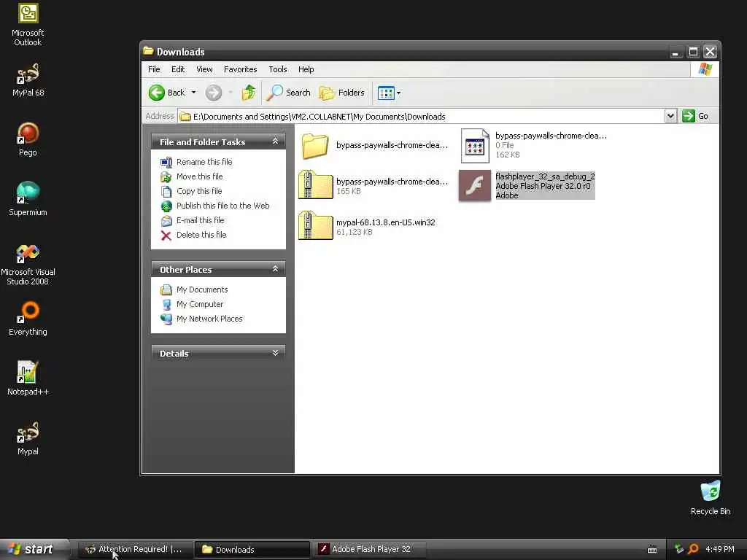747x560 pixels.
Task: Select the Notepad++ desktop shortcut
Action: click(x=28, y=378)
